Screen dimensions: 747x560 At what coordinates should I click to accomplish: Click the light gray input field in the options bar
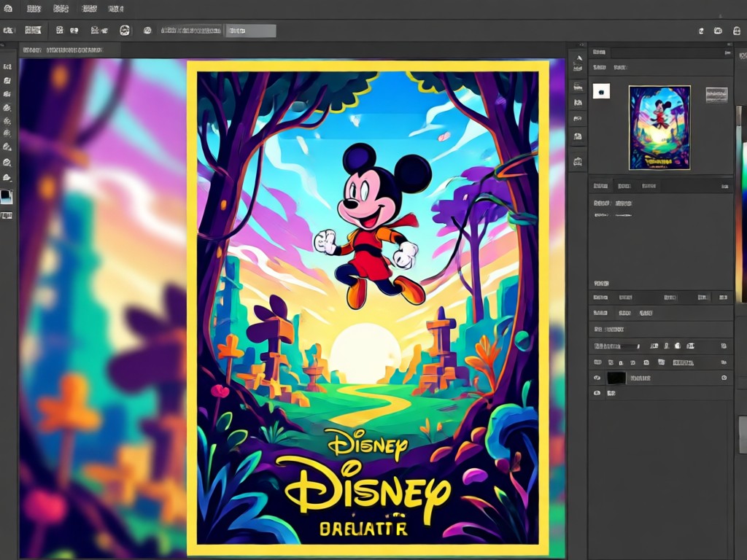(x=251, y=31)
